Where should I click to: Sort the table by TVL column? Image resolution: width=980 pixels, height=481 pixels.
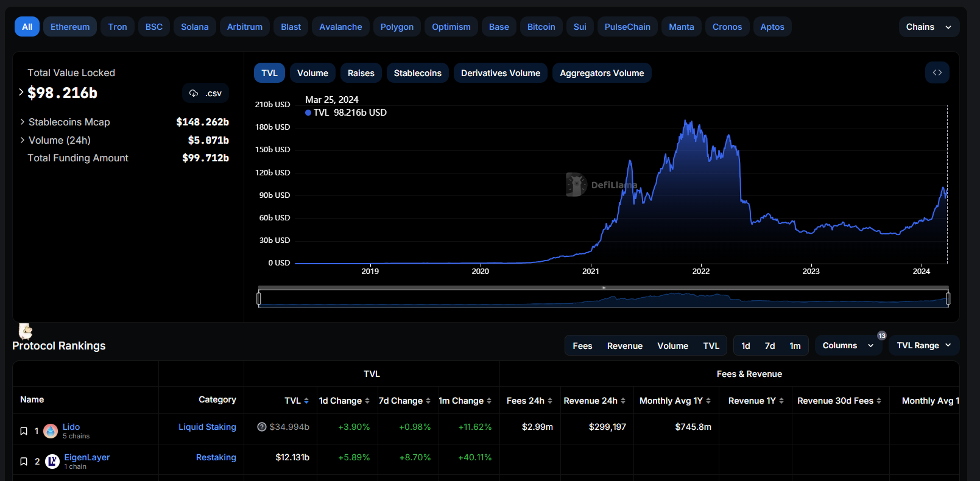[x=297, y=401]
